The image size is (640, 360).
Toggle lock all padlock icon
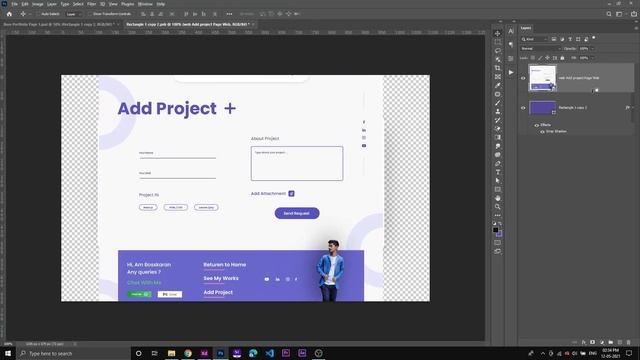(x=562, y=58)
